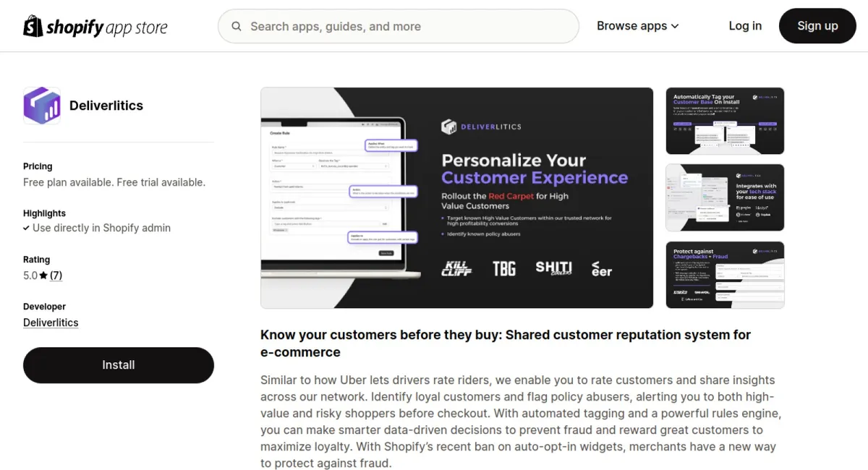Click the 'Use directly in Shopify admin' highlight
Viewport: 868px width, 470px height.
(x=97, y=228)
